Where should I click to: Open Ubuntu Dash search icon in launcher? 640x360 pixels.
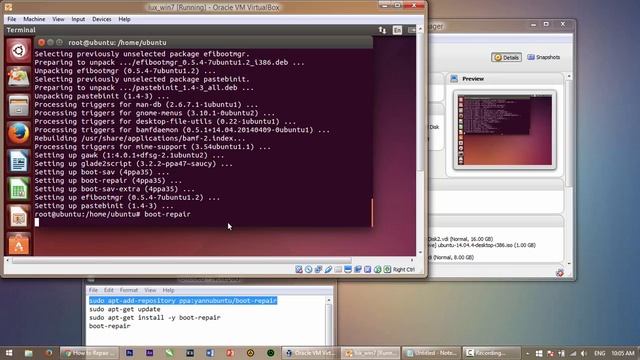point(18,51)
